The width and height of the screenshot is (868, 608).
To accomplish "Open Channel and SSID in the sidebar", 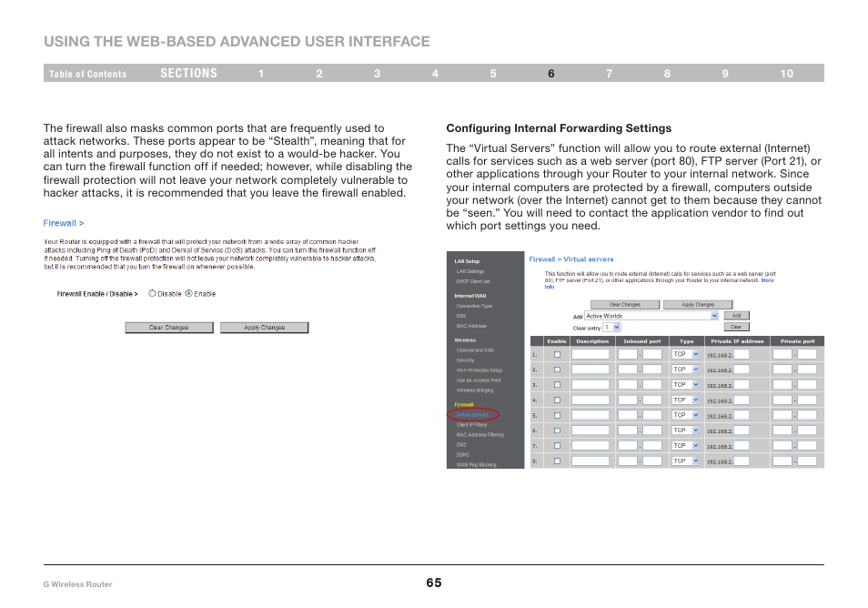I will point(475,350).
